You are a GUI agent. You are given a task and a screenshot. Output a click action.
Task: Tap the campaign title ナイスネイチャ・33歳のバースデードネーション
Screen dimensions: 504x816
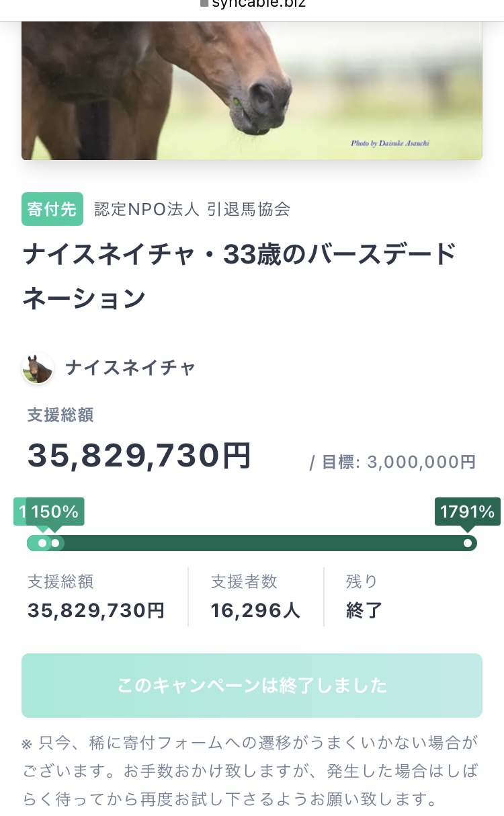pyautogui.click(x=239, y=276)
